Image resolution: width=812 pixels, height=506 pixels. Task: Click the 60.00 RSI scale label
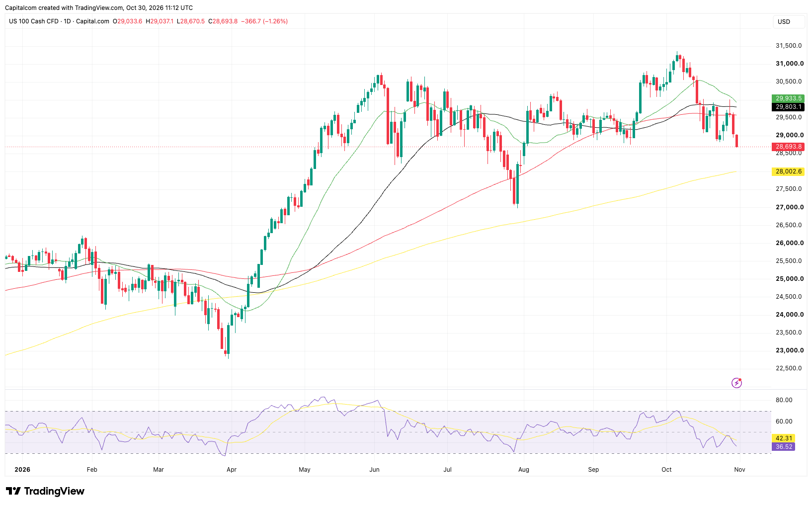(x=784, y=422)
